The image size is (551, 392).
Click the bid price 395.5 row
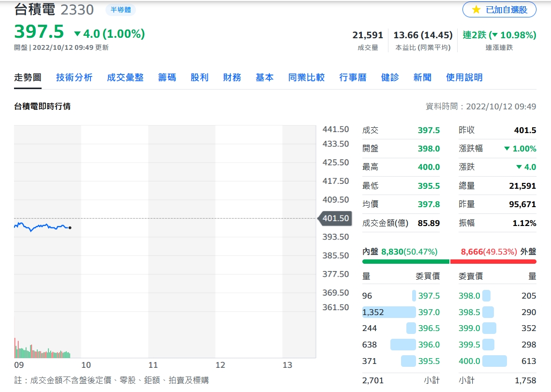pos(401,361)
